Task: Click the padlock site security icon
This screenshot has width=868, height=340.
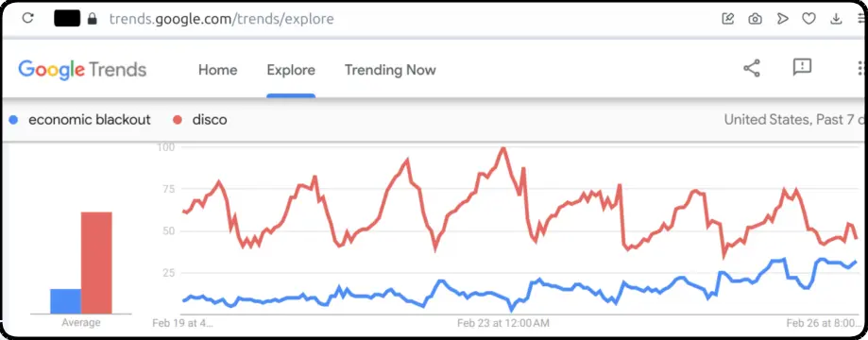Action: pos(93,19)
